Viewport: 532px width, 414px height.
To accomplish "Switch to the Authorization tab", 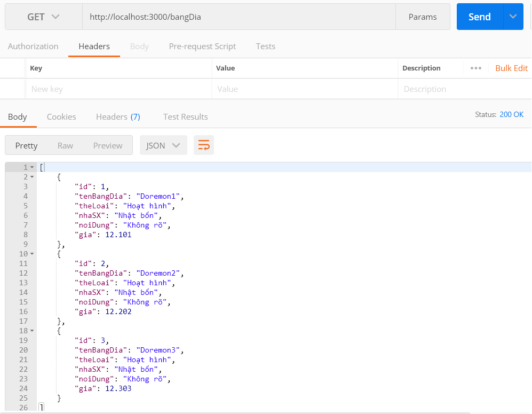I will click(x=33, y=46).
